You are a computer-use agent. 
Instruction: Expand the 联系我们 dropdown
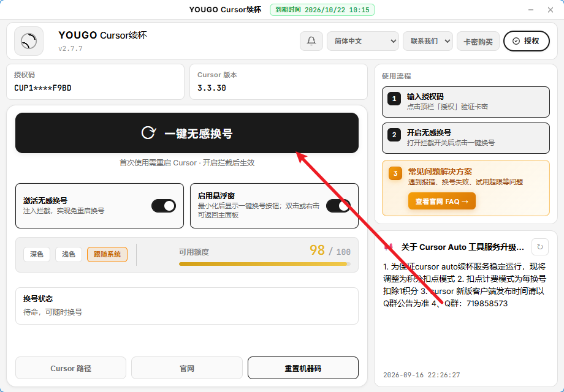[428, 41]
